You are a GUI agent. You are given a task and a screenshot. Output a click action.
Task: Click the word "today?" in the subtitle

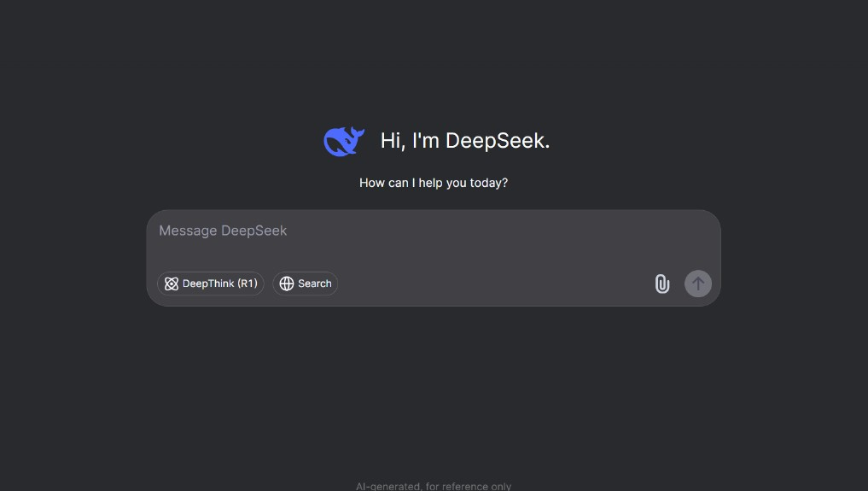click(488, 183)
